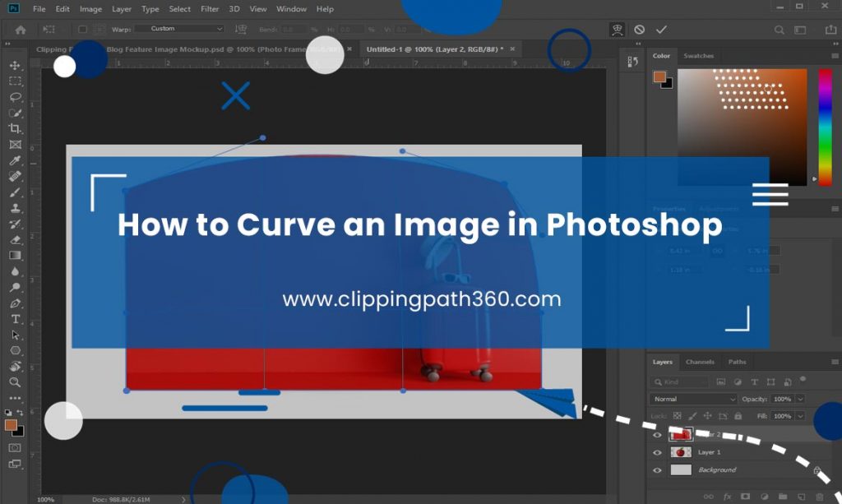Select the Crop tool
Screen dimensions: 842x504
(15, 128)
